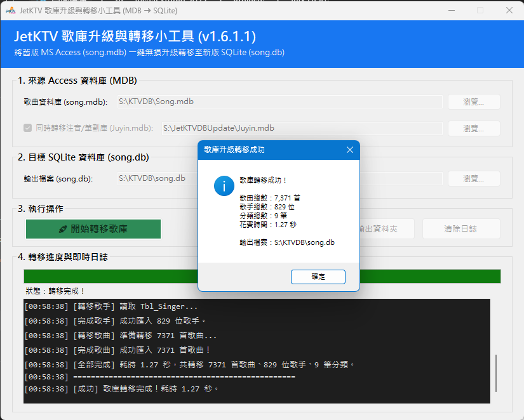Click the dialog line 歌曲總數：7,371 首

click(x=270, y=198)
